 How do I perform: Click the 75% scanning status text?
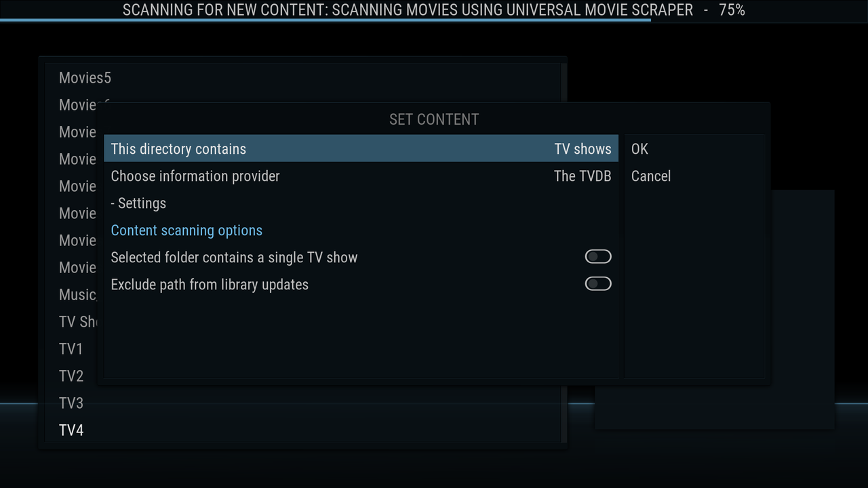click(x=732, y=10)
